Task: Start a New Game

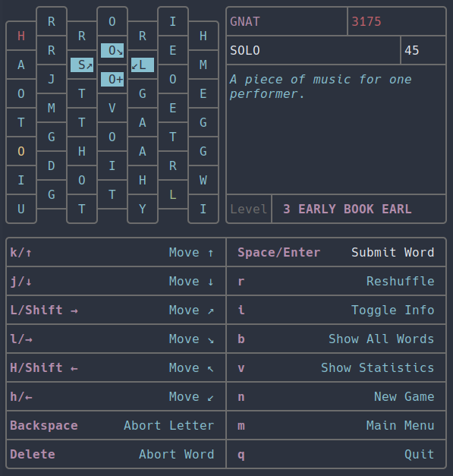Action: point(336,396)
